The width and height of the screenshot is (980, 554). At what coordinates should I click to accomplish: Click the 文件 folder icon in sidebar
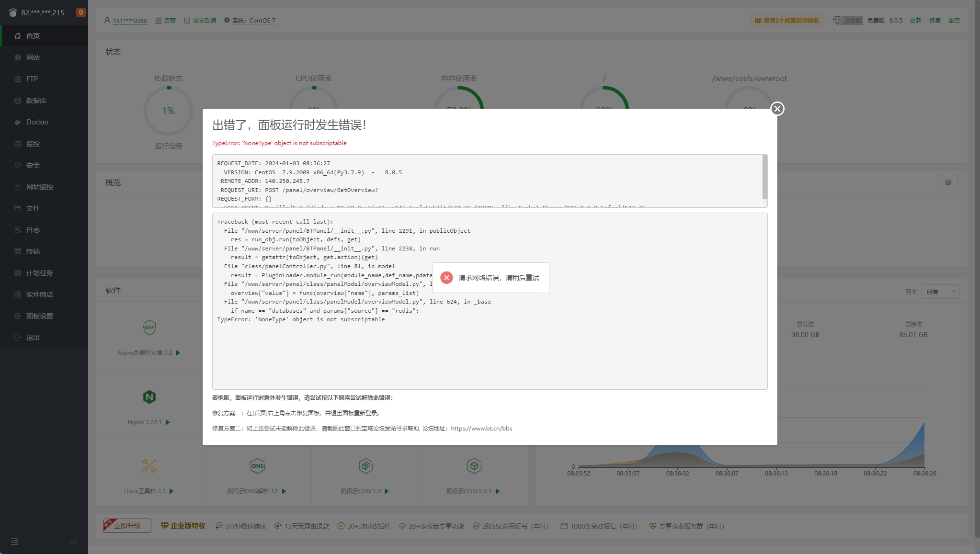point(18,208)
